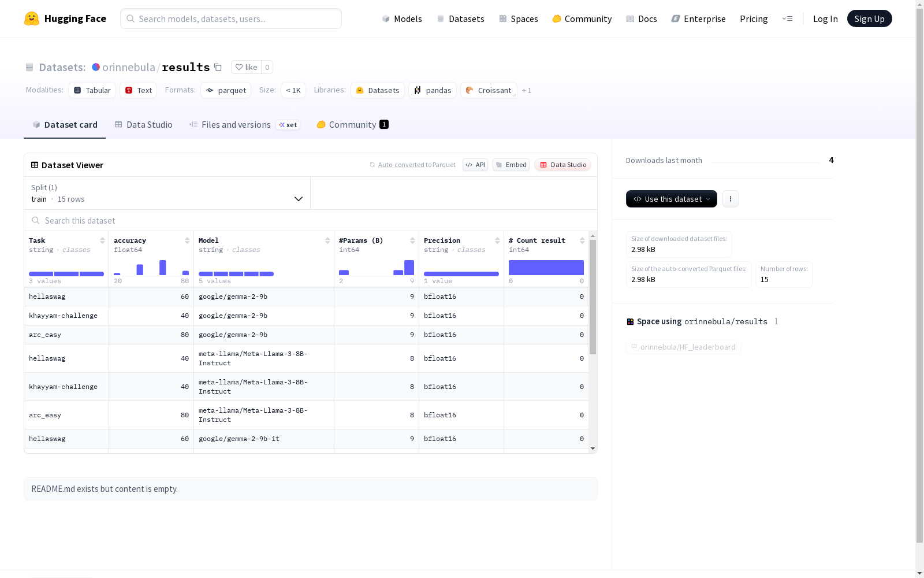The height and width of the screenshot is (578, 924).
Task: Filter by <1K size tag
Action: coord(293,90)
